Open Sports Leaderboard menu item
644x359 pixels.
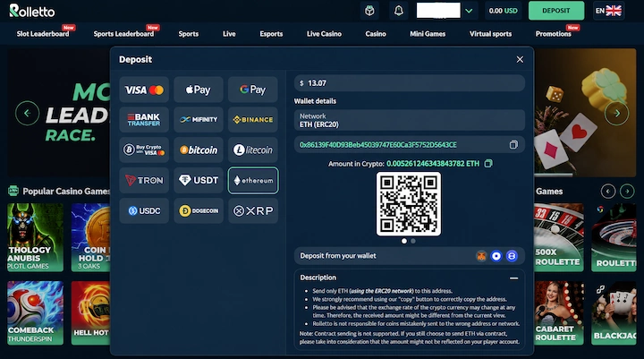(x=123, y=34)
